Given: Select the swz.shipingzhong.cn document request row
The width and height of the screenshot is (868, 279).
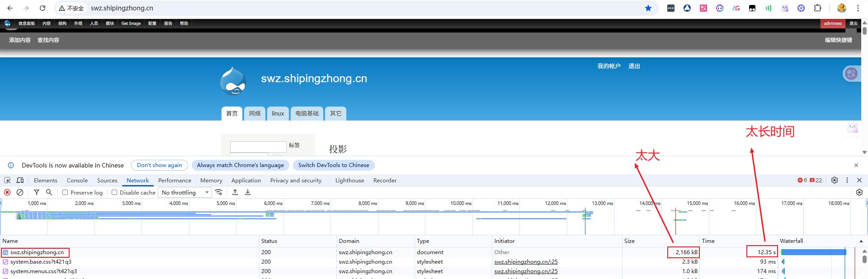Looking at the screenshot, I should (x=37, y=252).
